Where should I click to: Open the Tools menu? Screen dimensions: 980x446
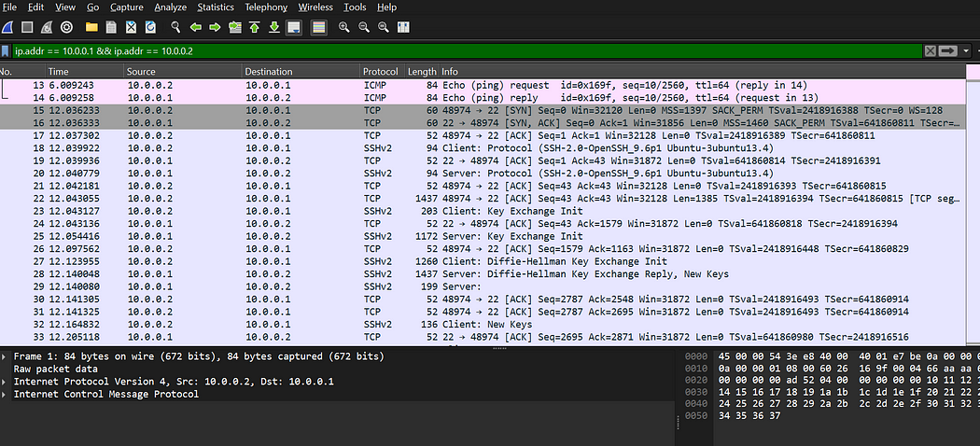pos(355,7)
